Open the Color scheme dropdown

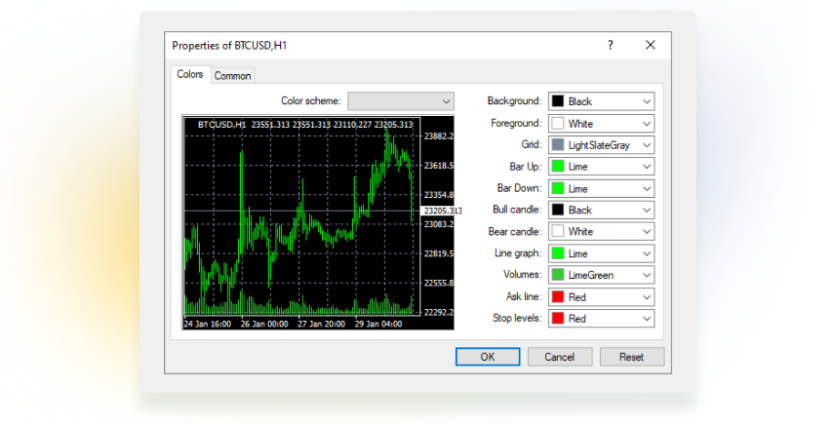tap(400, 101)
